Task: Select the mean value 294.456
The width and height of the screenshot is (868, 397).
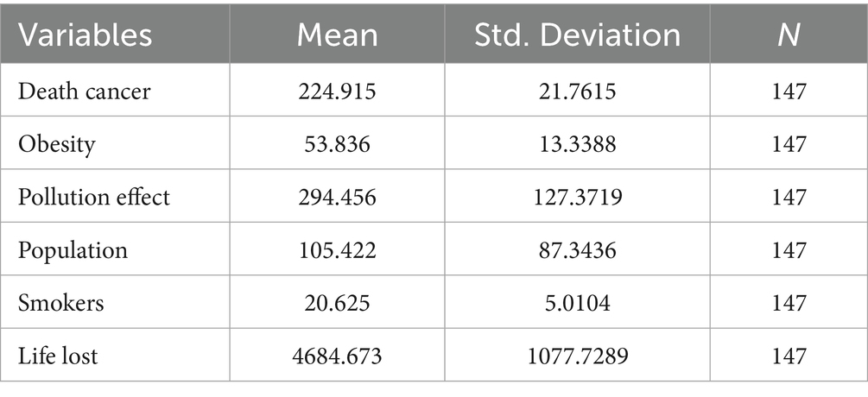Action: point(337,197)
